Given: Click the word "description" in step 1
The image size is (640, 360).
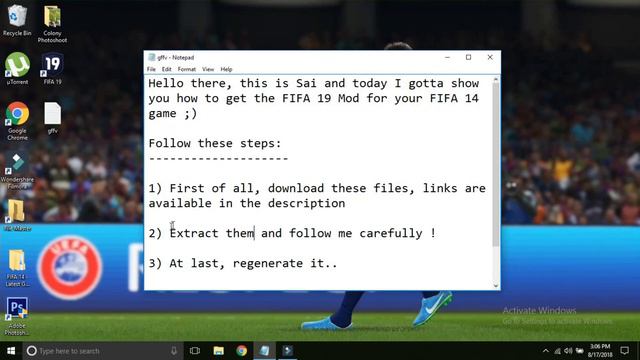Looking at the screenshot, I should pyautogui.click(x=307, y=203).
